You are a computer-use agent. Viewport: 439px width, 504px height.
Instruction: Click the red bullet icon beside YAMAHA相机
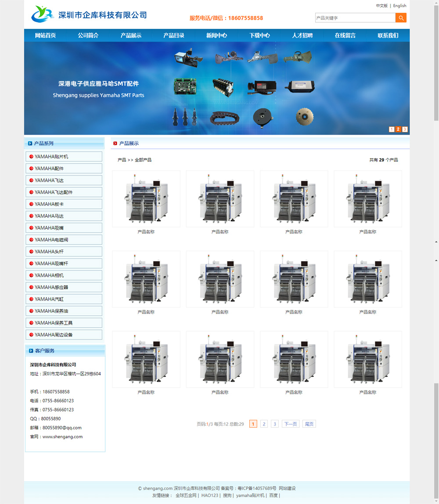point(31,275)
